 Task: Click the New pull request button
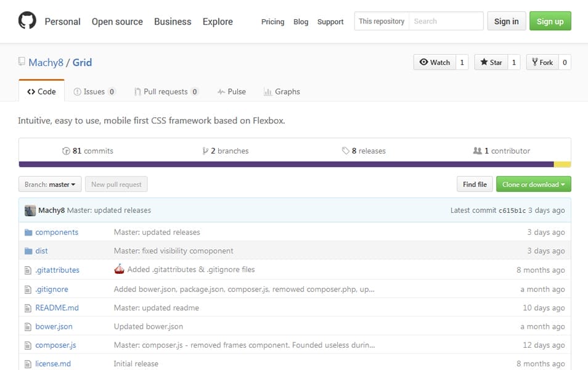point(116,184)
